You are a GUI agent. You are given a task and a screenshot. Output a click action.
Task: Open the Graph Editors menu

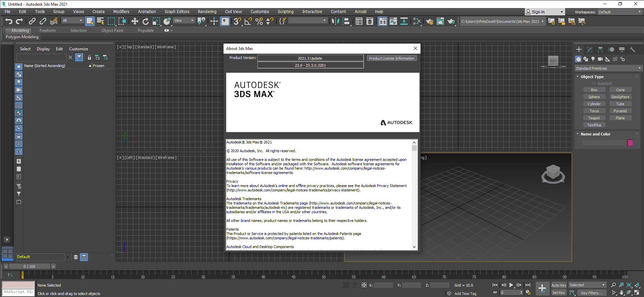(177, 12)
